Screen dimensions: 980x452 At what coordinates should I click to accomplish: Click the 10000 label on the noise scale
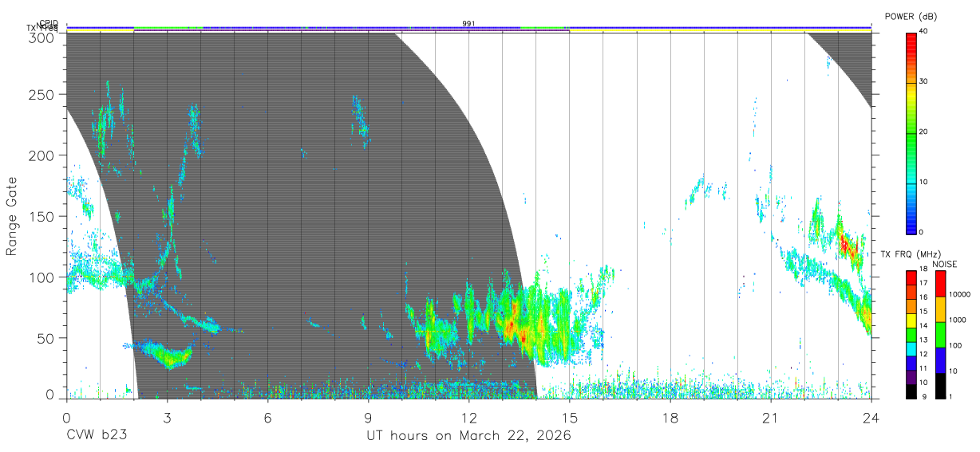[961, 295]
